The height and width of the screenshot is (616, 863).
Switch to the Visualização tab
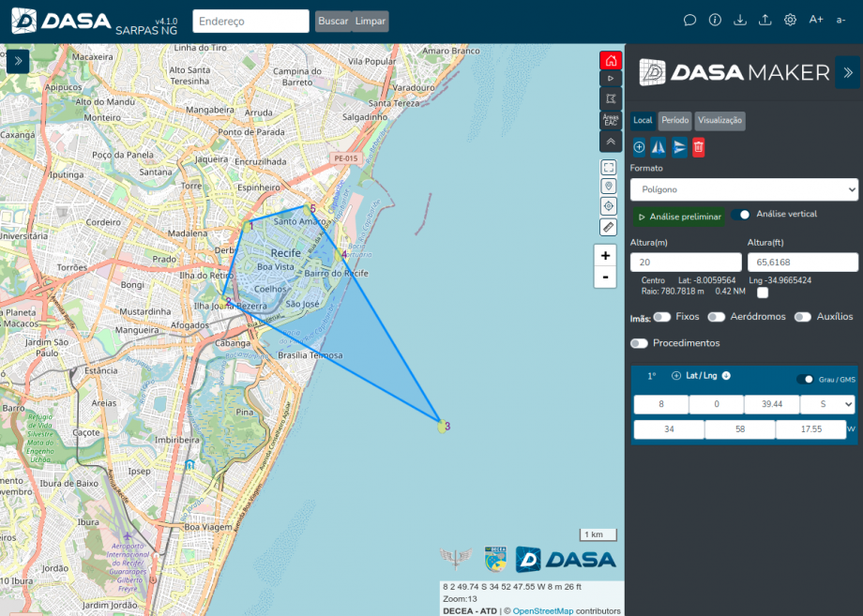[x=719, y=120]
